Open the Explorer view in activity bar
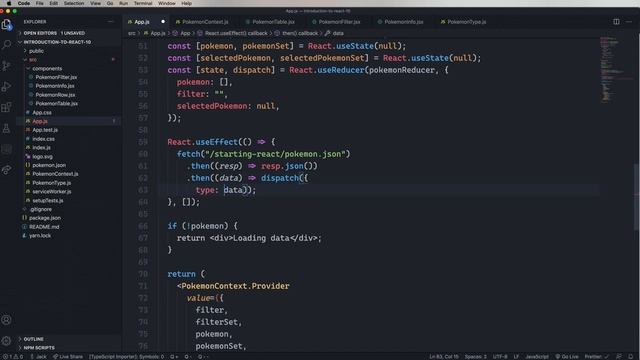Viewport: 640px width, 360px height. point(6,25)
